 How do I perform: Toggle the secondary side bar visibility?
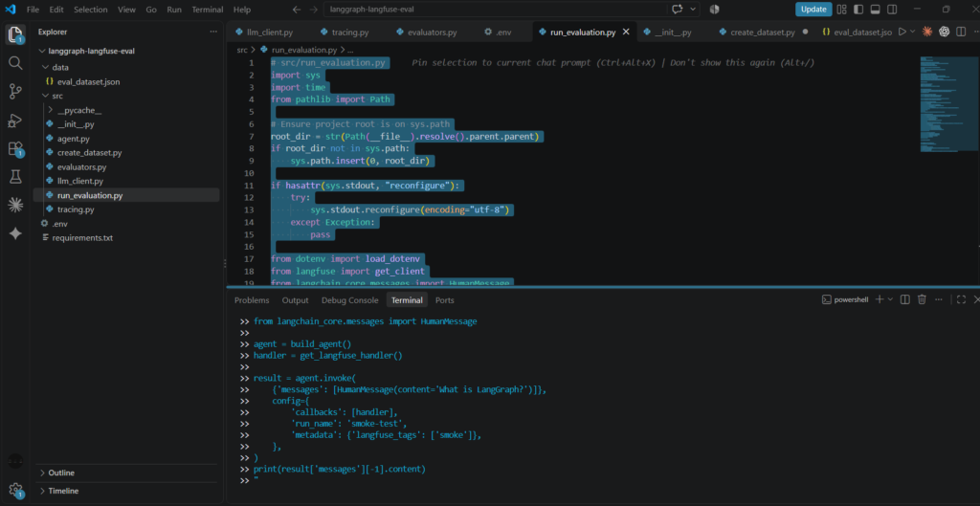click(893, 10)
